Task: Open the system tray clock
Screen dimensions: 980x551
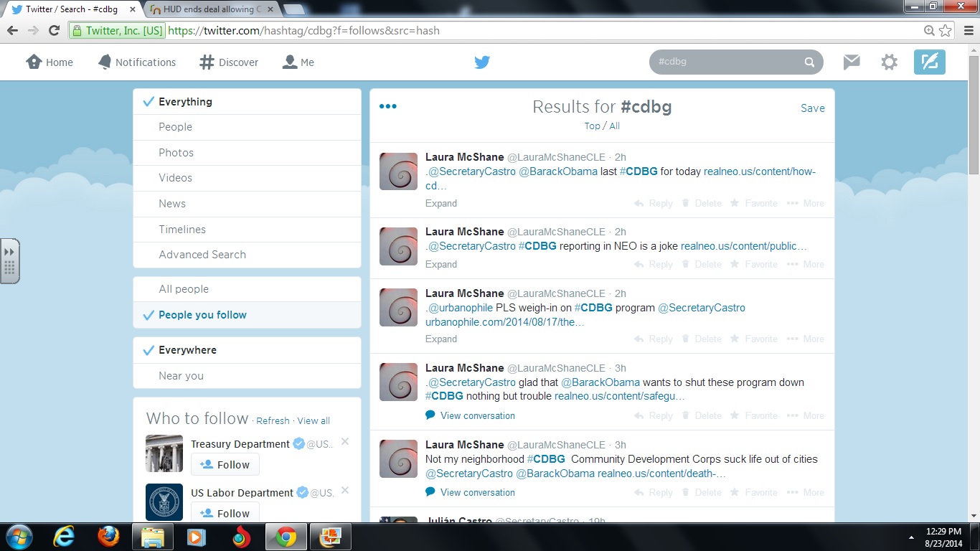Action: coord(943,537)
